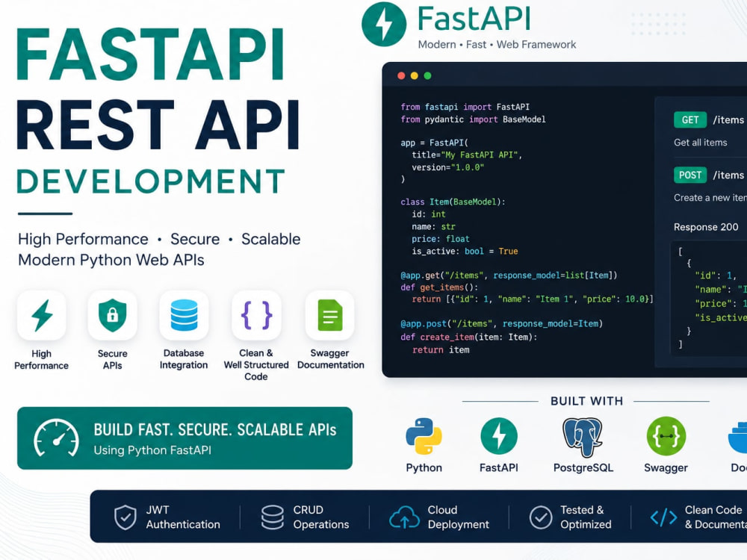
Task: Click the JWT Authentication shield check icon
Action: coord(125,517)
